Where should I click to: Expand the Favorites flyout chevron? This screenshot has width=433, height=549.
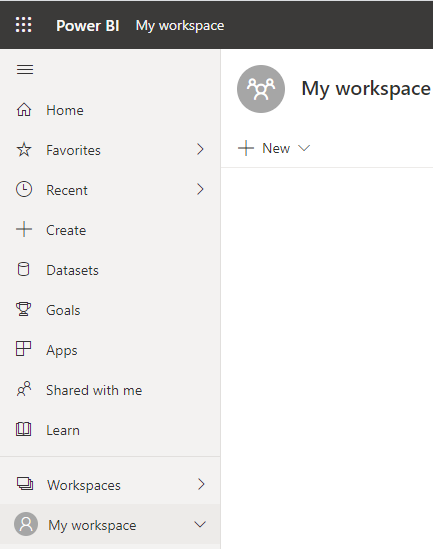(200, 150)
